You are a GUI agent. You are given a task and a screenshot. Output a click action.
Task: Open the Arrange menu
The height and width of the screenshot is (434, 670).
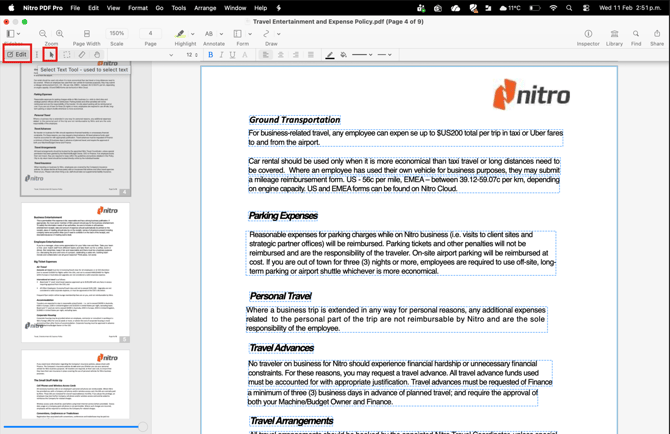205,8
